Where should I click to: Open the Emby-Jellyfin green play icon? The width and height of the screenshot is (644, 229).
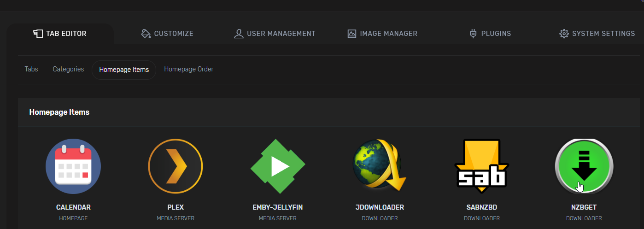tap(278, 166)
